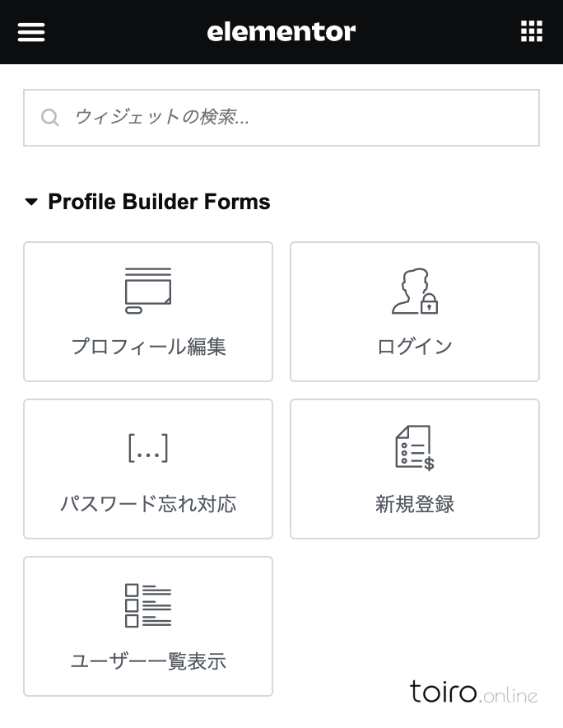Viewport: 563px width, 728px height.
Task: Select the プロフィール編集 widget icon
Action: point(148,291)
